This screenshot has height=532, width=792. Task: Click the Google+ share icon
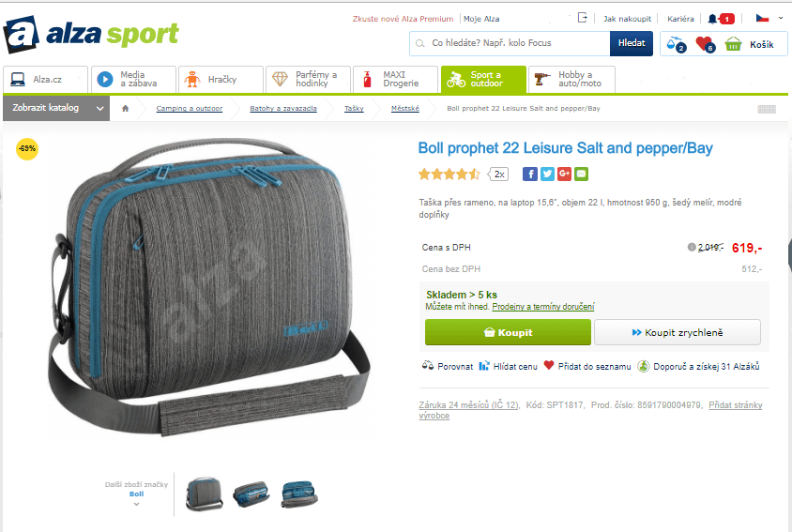coord(564,175)
